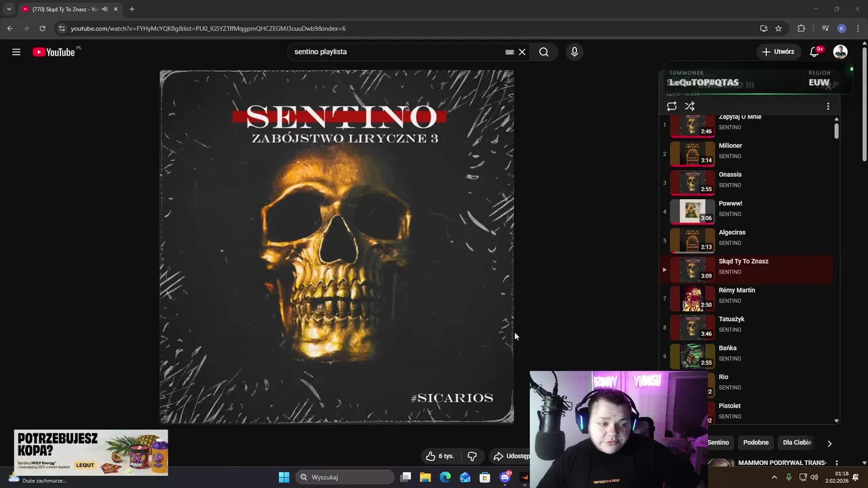868x488 pixels.
Task: Dislike the video with the thumbs-down button
Action: point(473,456)
